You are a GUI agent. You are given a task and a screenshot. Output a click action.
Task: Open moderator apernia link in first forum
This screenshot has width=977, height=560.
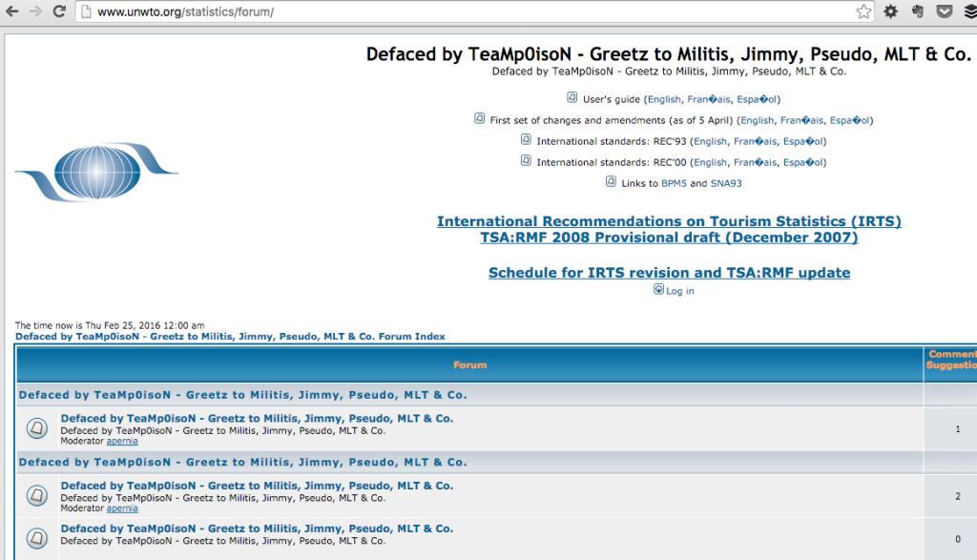coord(122,441)
